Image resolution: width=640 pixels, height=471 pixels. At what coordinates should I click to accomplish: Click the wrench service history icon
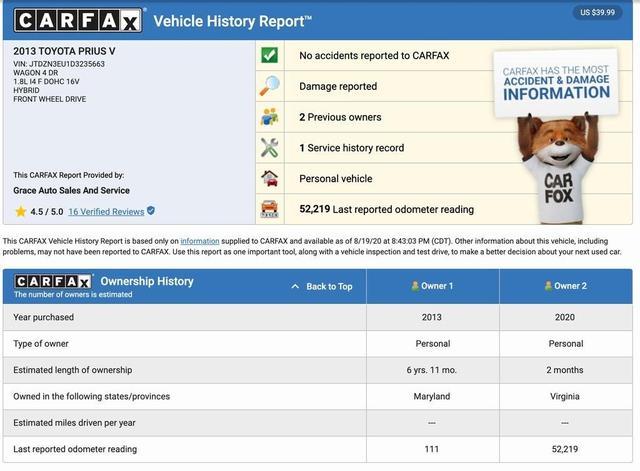click(x=269, y=147)
